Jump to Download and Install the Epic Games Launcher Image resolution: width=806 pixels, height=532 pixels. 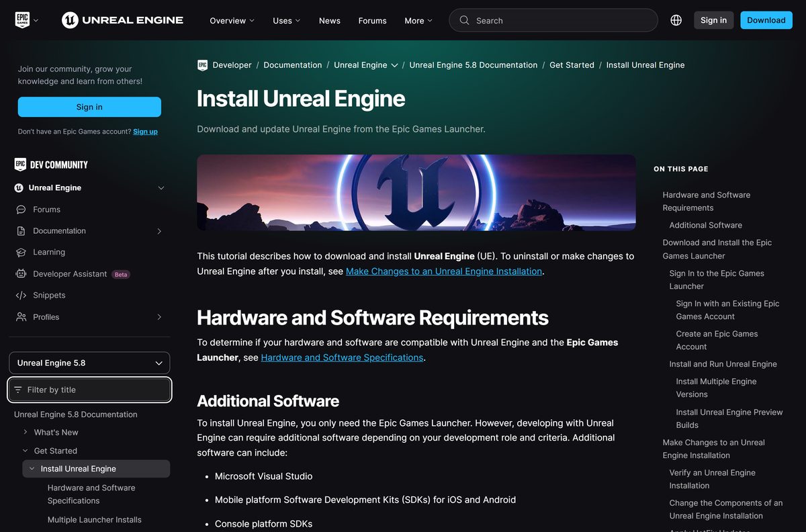[717, 249]
